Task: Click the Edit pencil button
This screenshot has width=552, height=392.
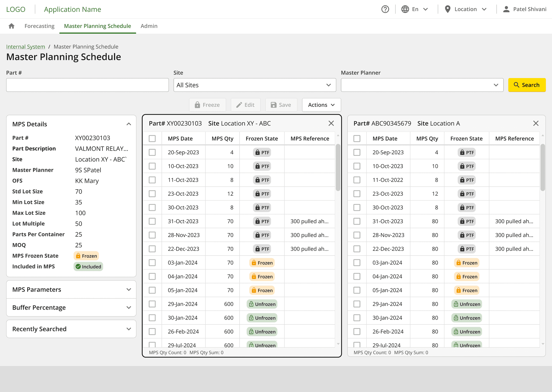Action: click(x=245, y=105)
